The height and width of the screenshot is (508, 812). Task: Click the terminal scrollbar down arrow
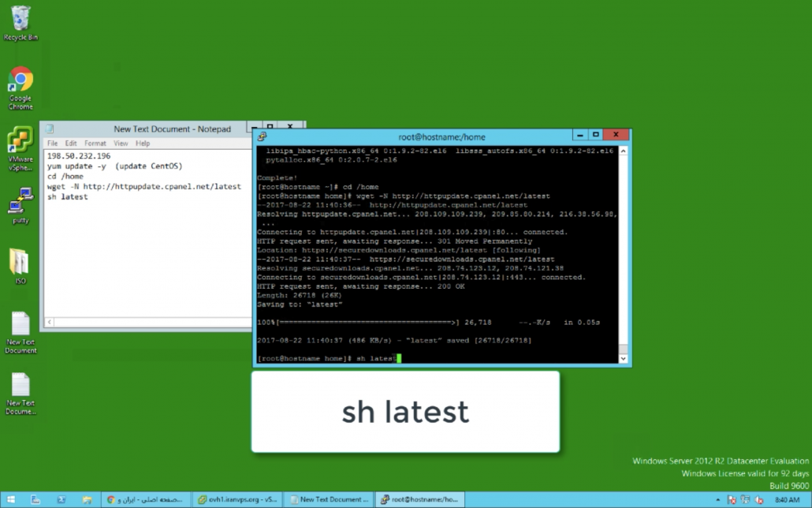click(624, 358)
